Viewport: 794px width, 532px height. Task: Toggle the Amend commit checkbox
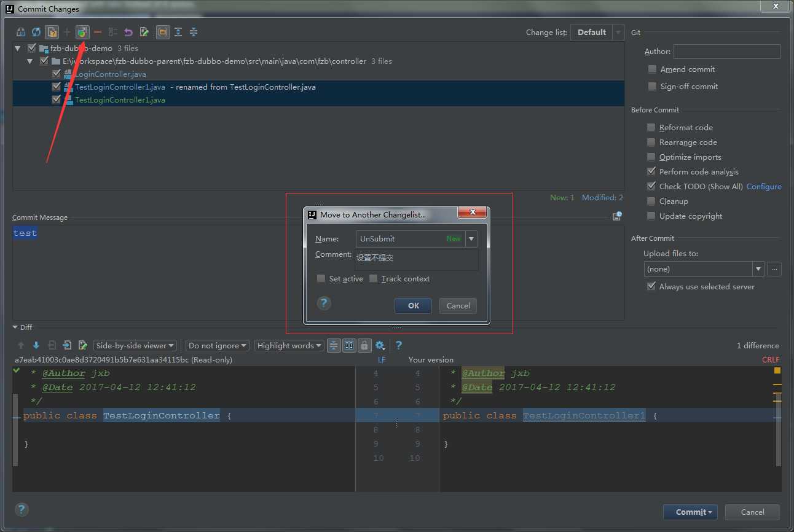click(652, 69)
